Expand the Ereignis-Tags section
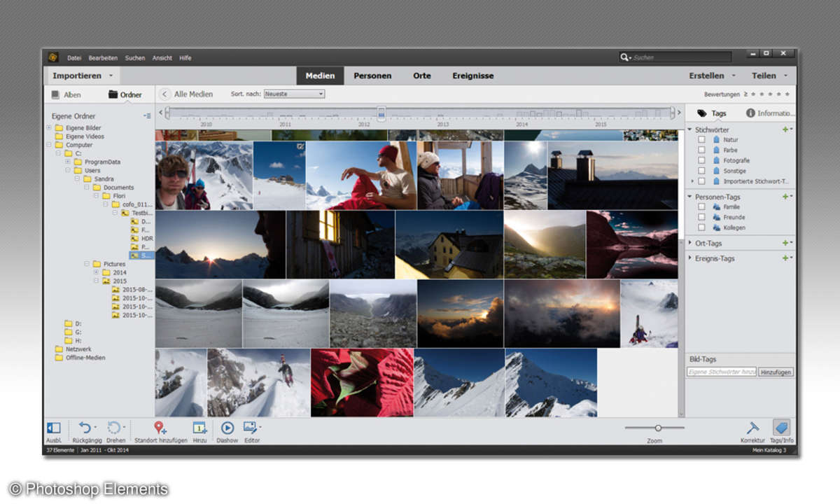 point(689,258)
